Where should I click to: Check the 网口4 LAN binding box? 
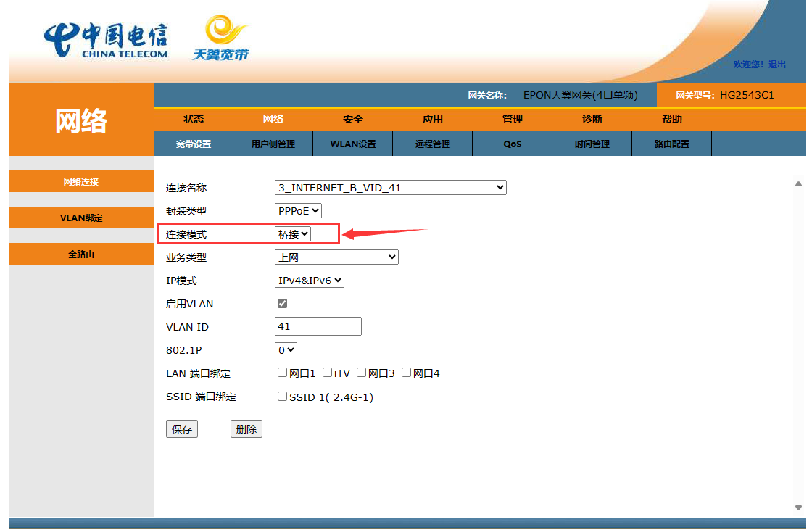[x=407, y=373]
